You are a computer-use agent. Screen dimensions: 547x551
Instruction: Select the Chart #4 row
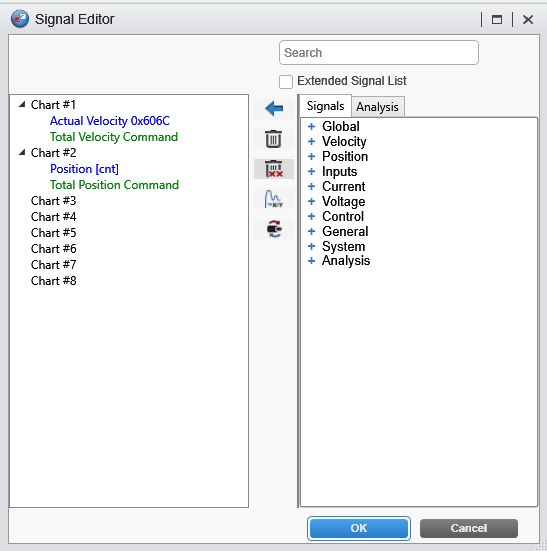[53, 217]
